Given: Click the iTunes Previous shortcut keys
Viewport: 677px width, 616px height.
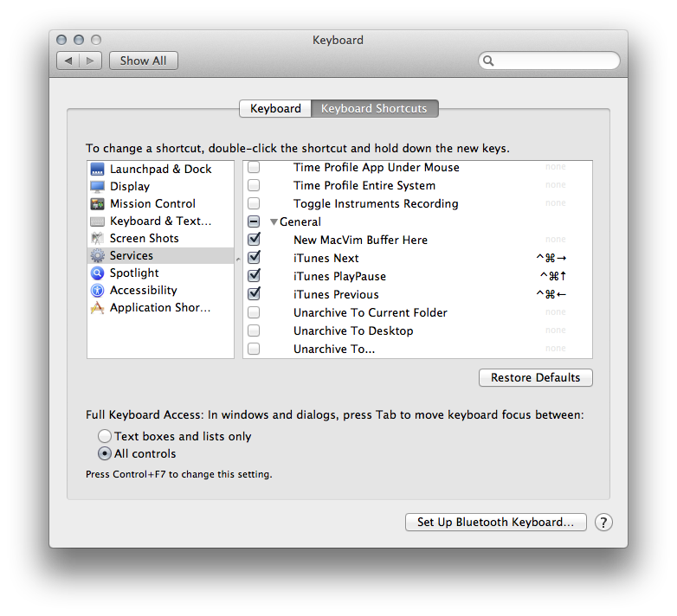Looking at the screenshot, I should [x=551, y=294].
